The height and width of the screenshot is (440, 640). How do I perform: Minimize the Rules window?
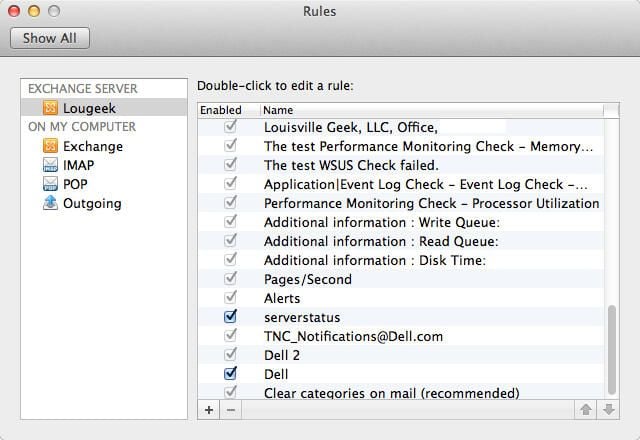pos(34,11)
